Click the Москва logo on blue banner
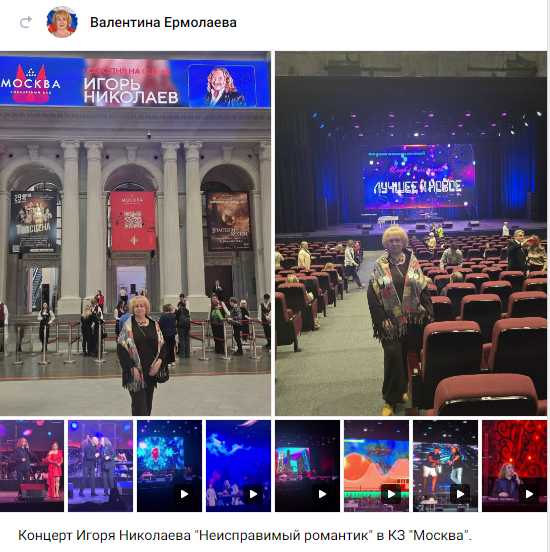550x552 pixels. tap(31, 84)
